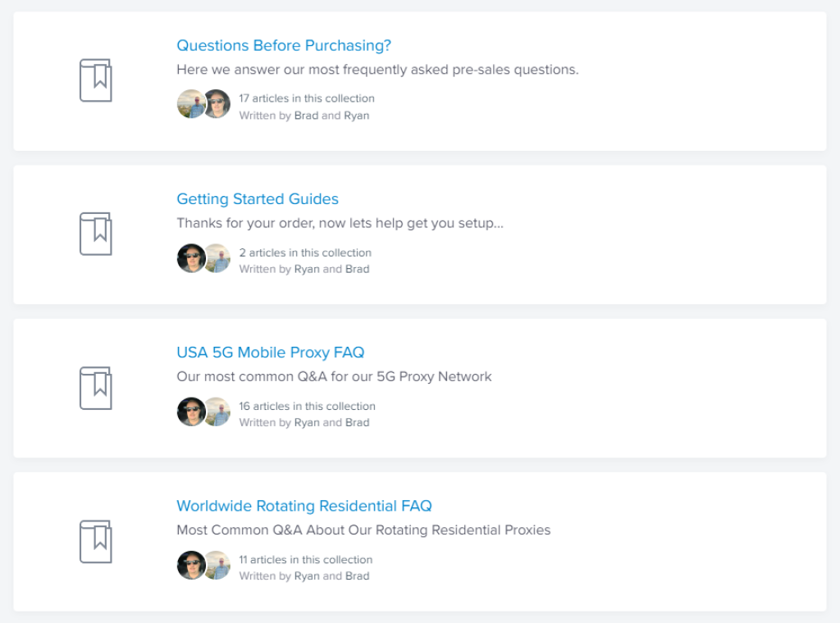This screenshot has width=840, height=623.
Task: Click the '16 articles in this collection' text
Action: coord(307,406)
